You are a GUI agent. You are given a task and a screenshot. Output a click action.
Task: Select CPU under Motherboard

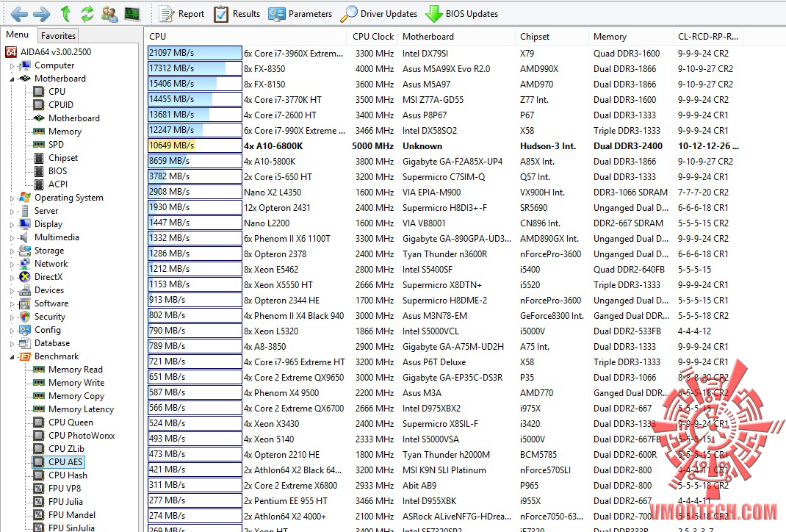pos(50,92)
